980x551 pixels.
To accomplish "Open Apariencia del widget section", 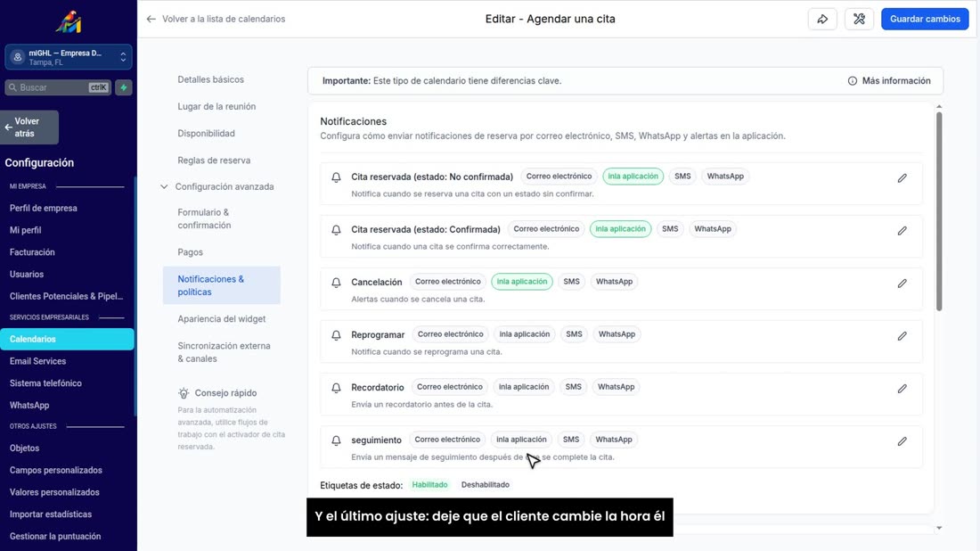I will tap(221, 319).
